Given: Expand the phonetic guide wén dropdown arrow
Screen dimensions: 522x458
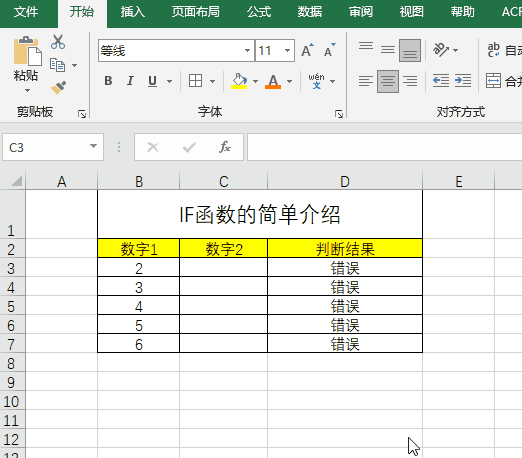Looking at the screenshot, I should click(333, 81).
